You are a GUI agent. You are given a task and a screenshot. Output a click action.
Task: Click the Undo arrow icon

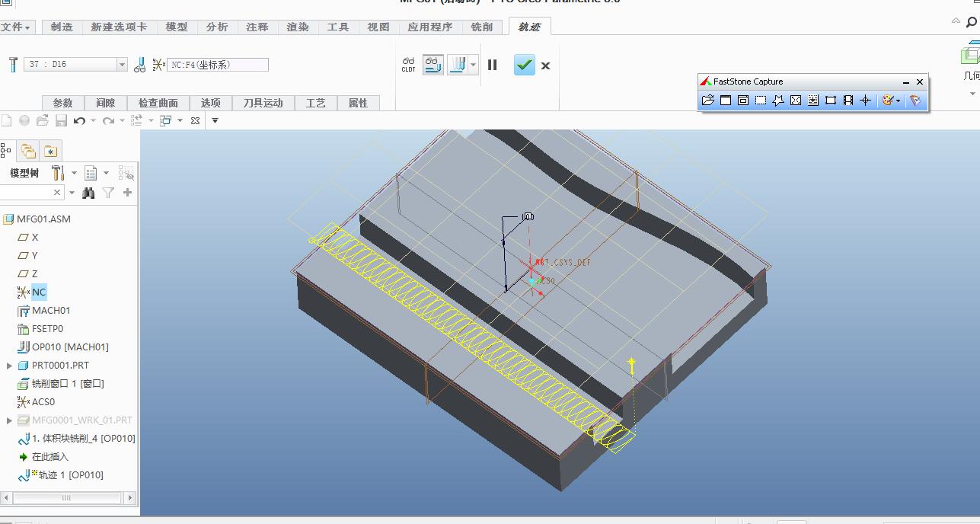[79, 120]
